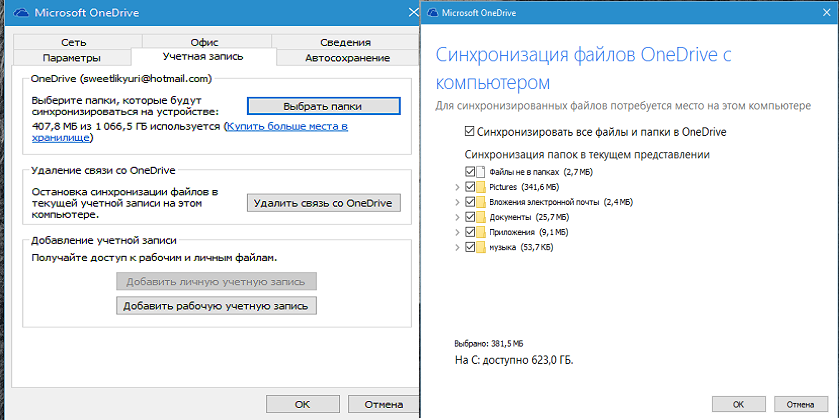Click OneDrive cloud icon in sync dialog title

[x=432, y=11]
